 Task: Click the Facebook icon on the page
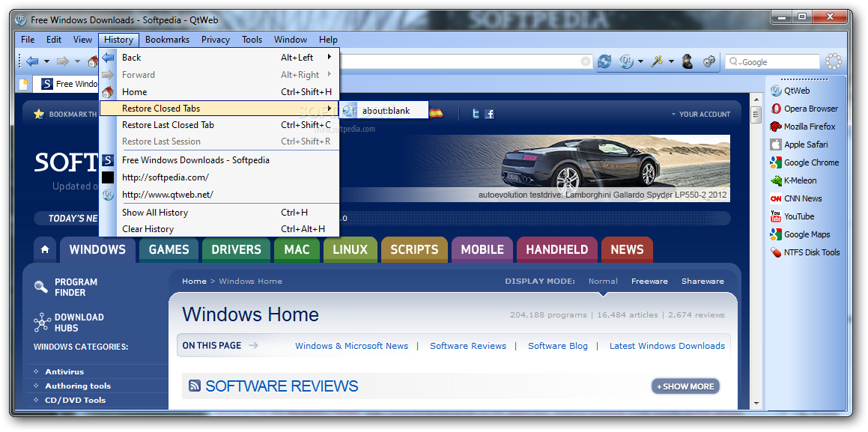489,114
